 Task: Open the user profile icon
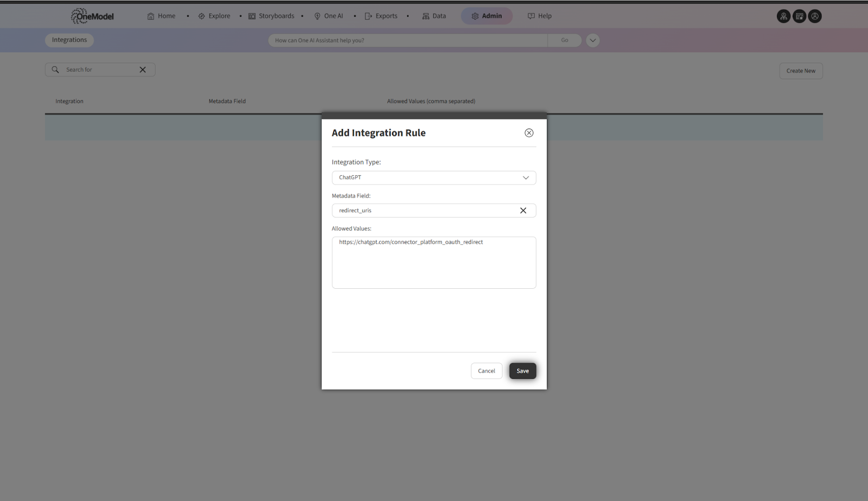[815, 16]
